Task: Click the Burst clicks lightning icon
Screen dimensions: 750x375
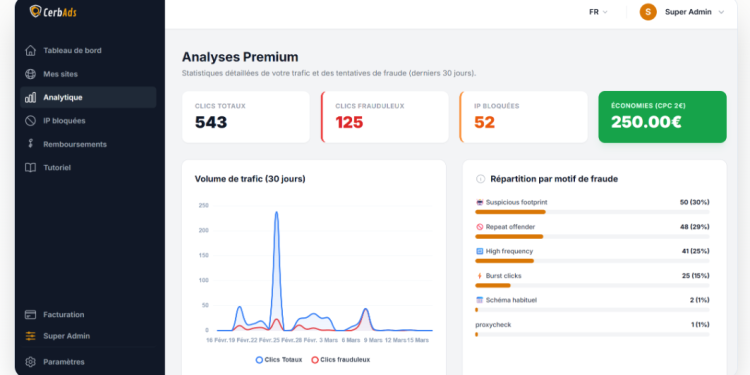Action: click(480, 276)
